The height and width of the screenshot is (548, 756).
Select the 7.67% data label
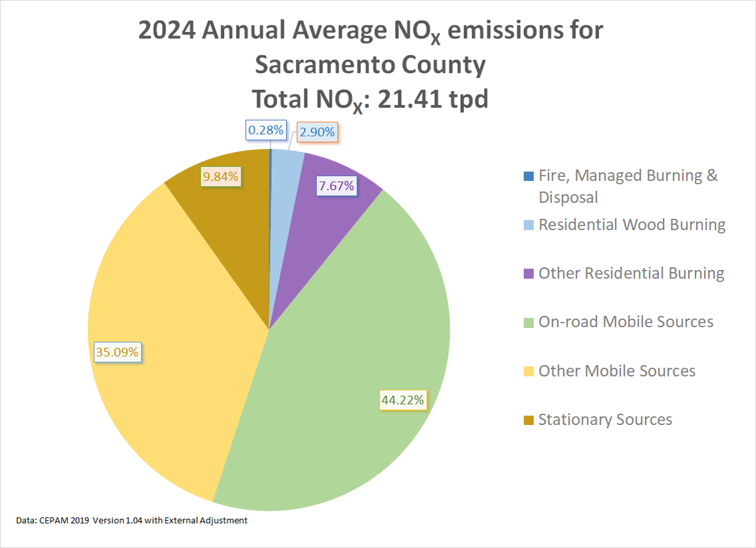click(x=336, y=186)
